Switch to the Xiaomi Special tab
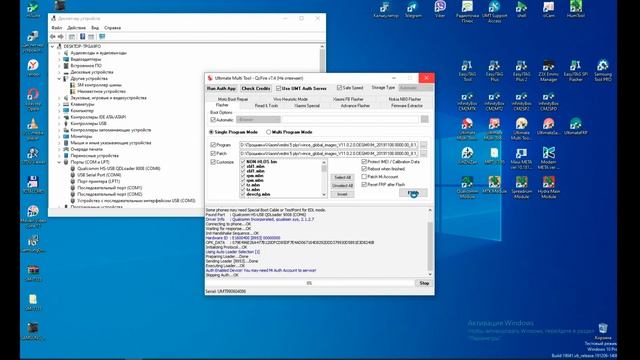Screen dimensions: 640x360 307,106
